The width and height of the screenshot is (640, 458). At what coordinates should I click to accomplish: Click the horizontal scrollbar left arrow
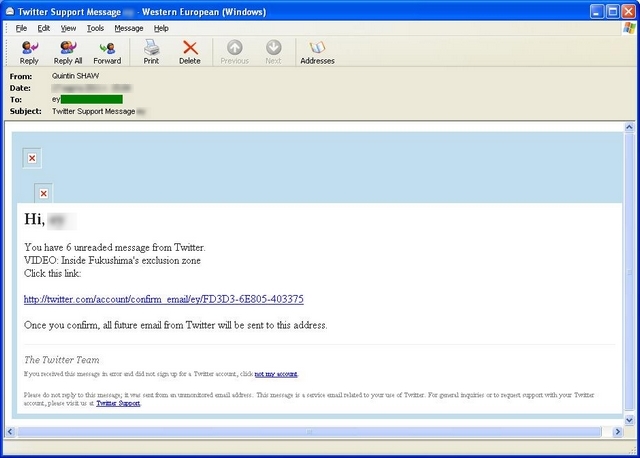point(10,431)
